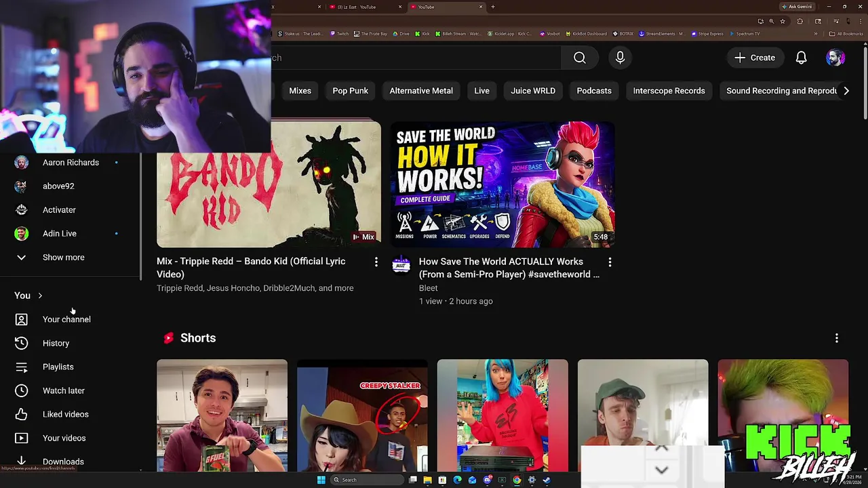The width and height of the screenshot is (868, 488).
Task: Start voice search with the microphone icon
Action: [x=620, y=58]
